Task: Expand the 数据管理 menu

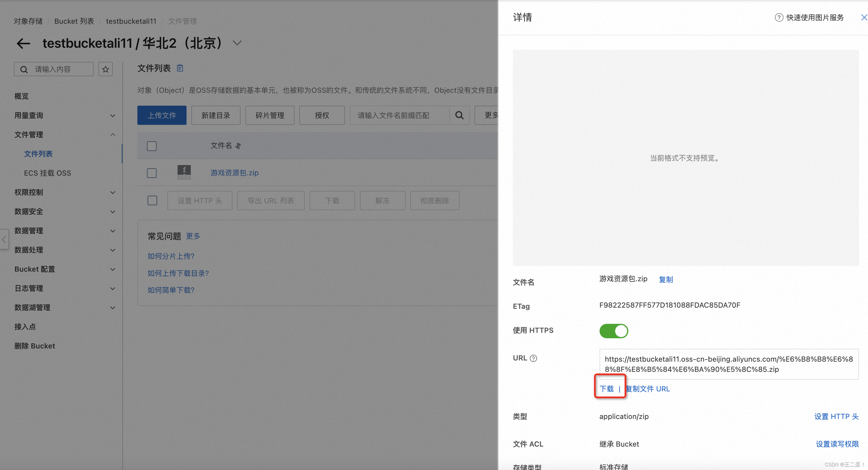Action: pos(112,231)
